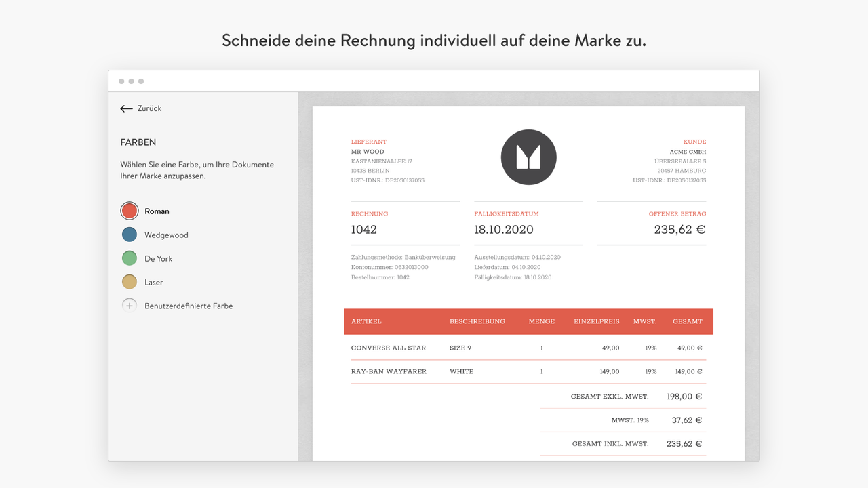The height and width of the screenshot is (488, 868).
Task: Click the FÄLLIGKEITSDATUM label
Action: pyautogui.click(x=508, y=214)
